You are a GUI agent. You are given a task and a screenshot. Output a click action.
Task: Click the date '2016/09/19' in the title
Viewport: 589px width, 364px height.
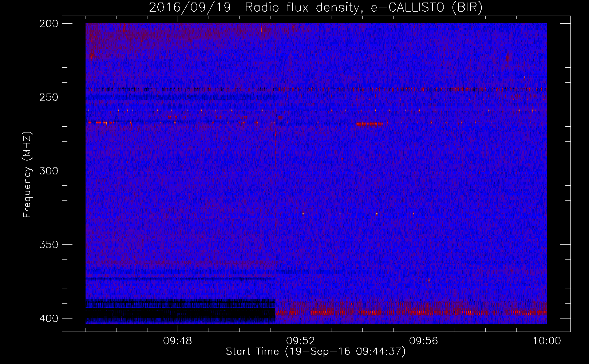pyautogui.click(x=190, y=8)
